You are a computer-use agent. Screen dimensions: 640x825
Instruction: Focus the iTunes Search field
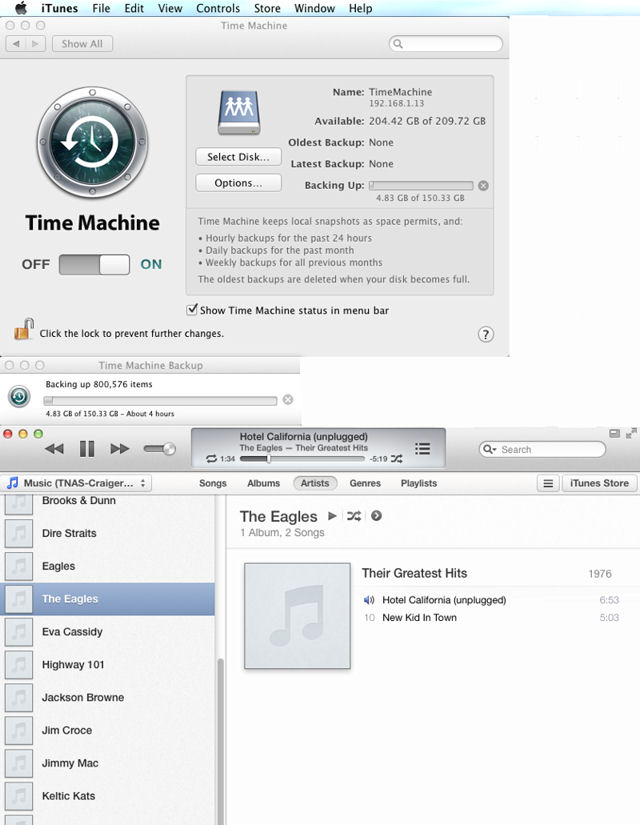point(542,449)
